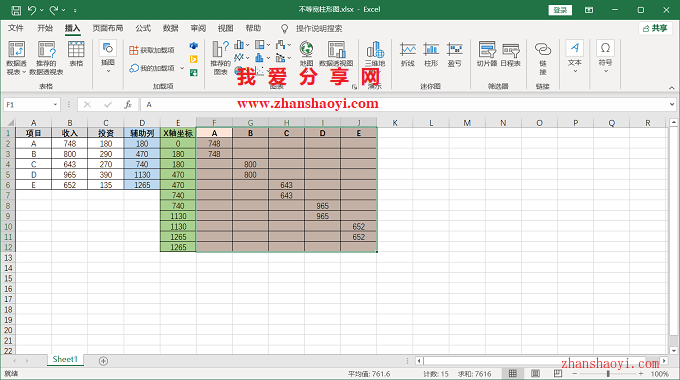Click the zoom slider in status bar
680x380 pixels.
pos(608,373)
